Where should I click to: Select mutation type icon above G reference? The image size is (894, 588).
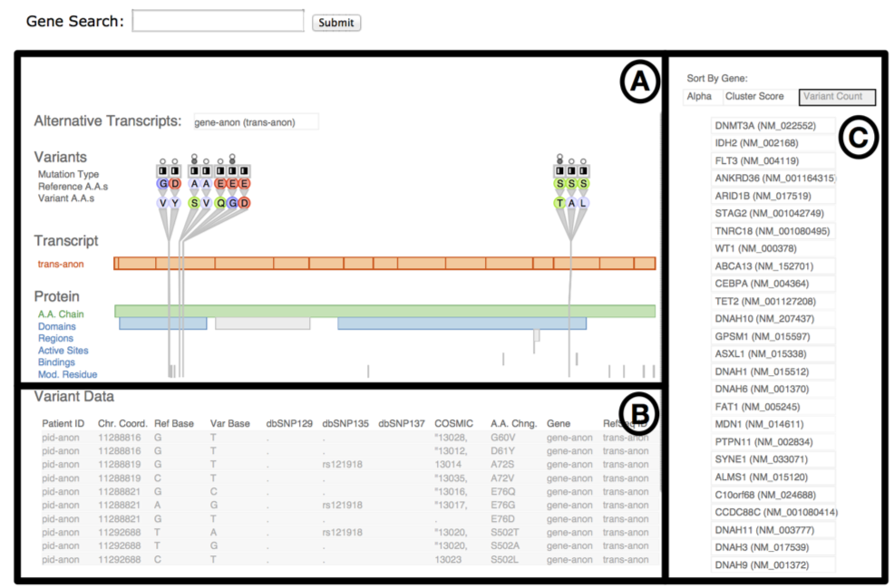pos(163,171)
